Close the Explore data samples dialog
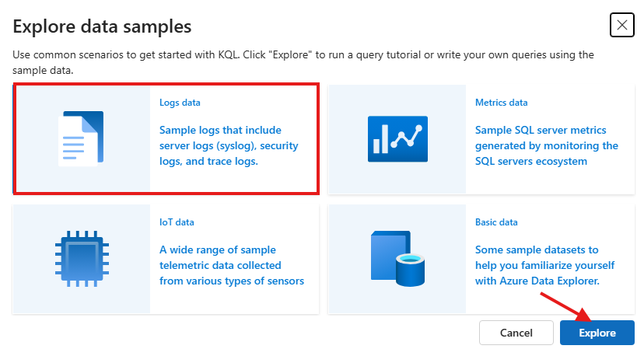644x356 pixels. (621, 25)
